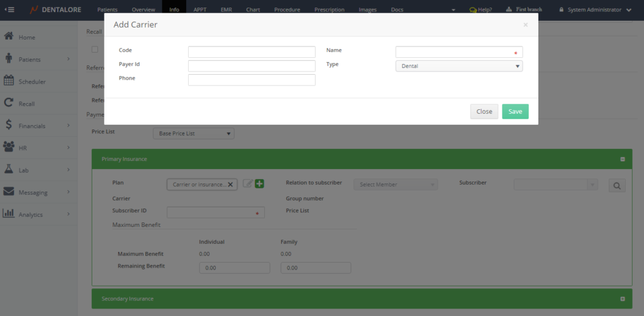Collapse the Primary Insurance panel
644x316 pixels.
point(622,159)
